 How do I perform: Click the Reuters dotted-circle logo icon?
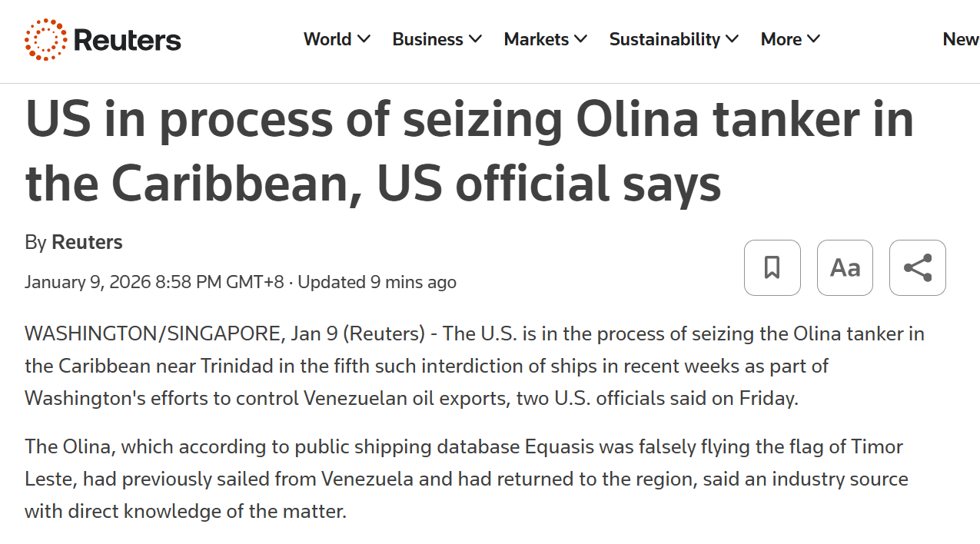pos(45,40)
